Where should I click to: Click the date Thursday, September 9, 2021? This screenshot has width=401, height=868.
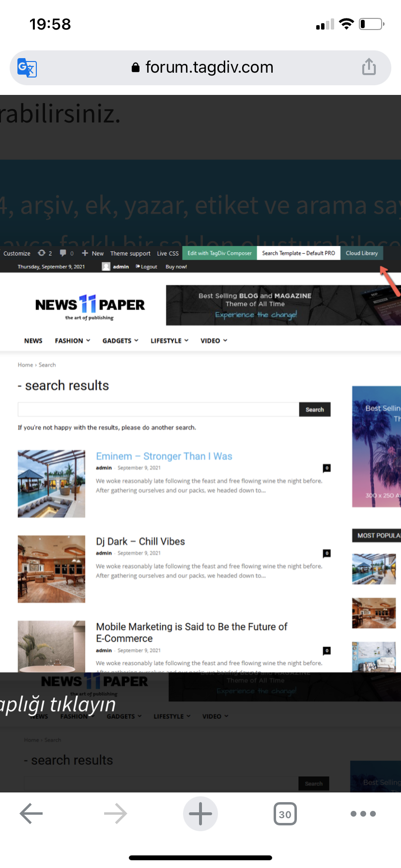point(51,267)
